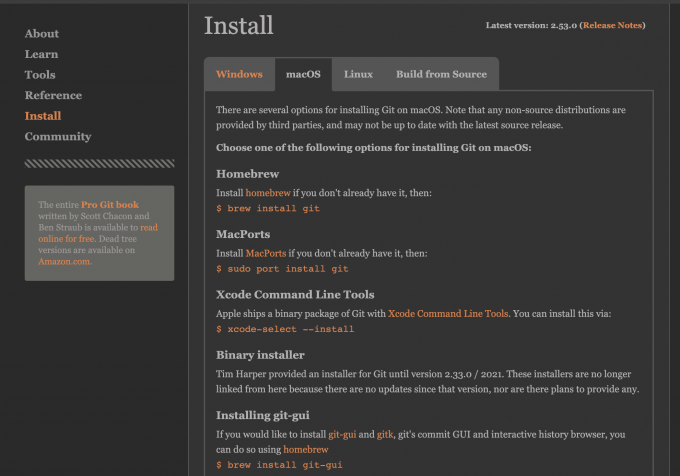Click homebrew link in git-gui section
Viewport: 680px width, 476px height.
click(x=306, y=450)
